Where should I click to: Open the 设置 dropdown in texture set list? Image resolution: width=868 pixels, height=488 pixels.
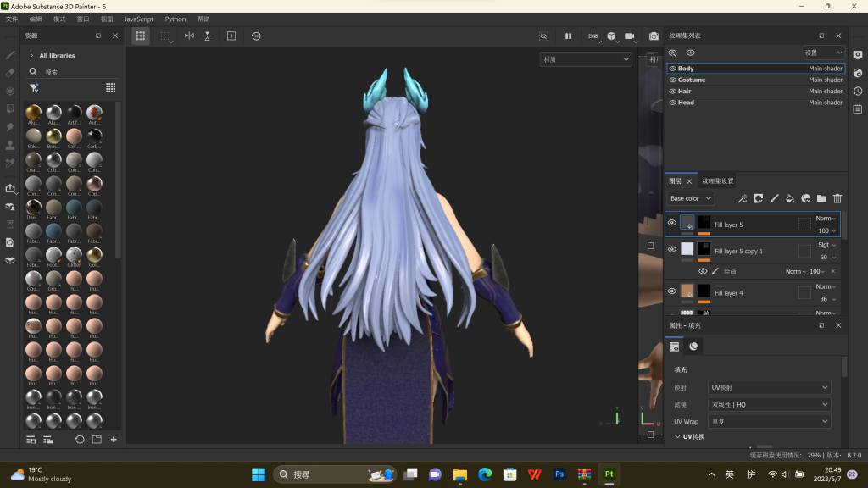(x=824, y=53)
